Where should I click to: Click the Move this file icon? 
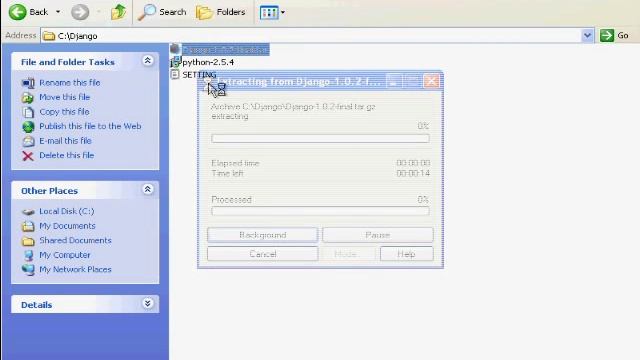click(28, 98)
